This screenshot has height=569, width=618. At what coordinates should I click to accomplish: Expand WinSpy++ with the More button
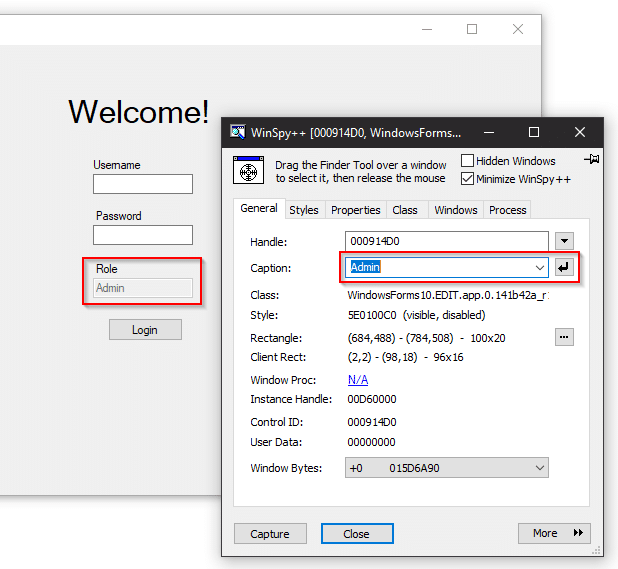[554, 533]
